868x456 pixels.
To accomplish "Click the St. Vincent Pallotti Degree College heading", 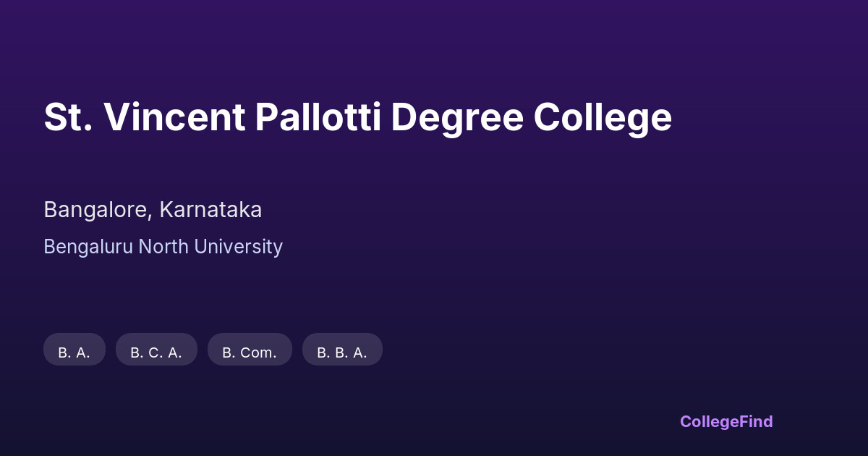I will pyautogui.click(x=357, y=117).
